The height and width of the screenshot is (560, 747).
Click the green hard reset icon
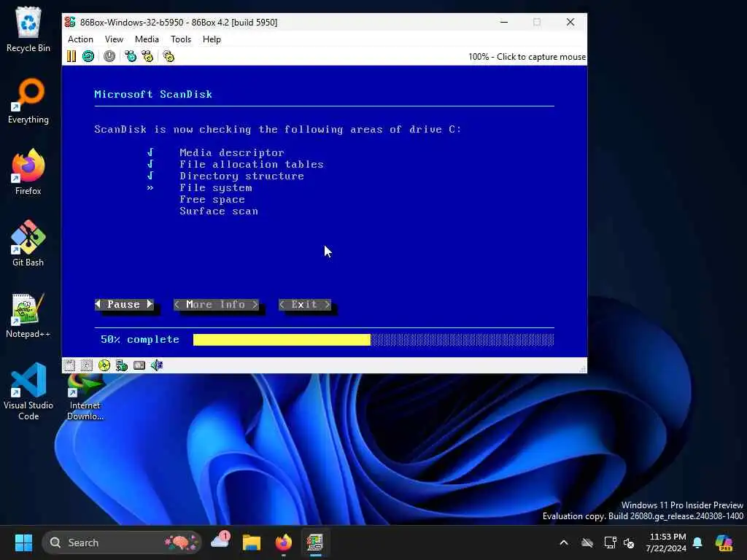[88, 56]
